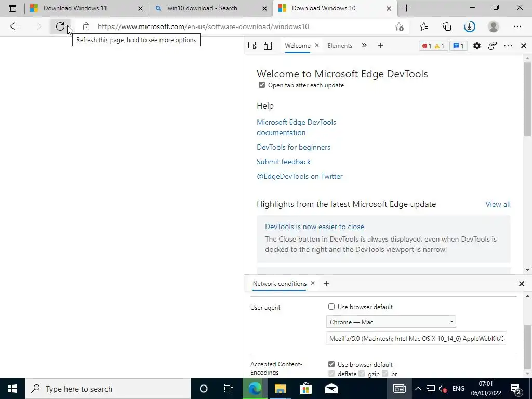The height and width of the screenshot is (399, 532).
Task: Open Microsoft Store from the taskbar
Action: coord(305,389)
